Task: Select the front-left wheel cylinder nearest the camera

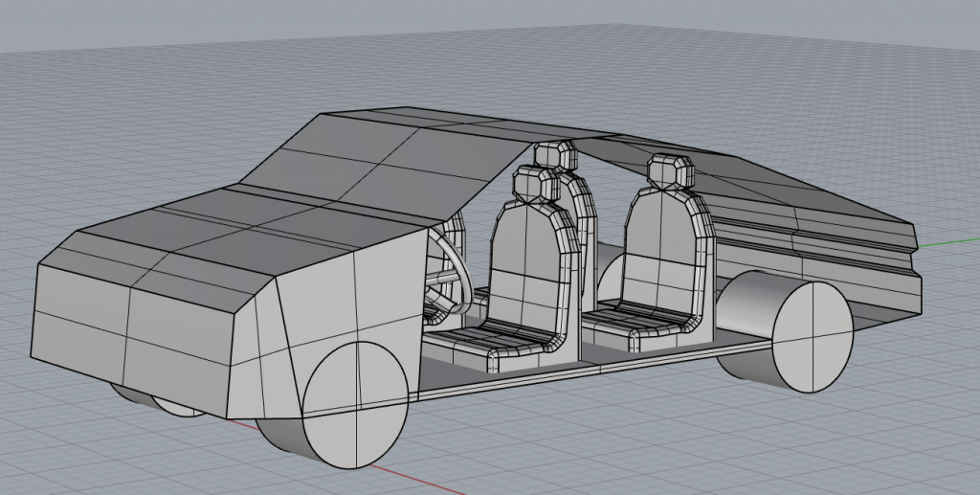Action: 355,405
